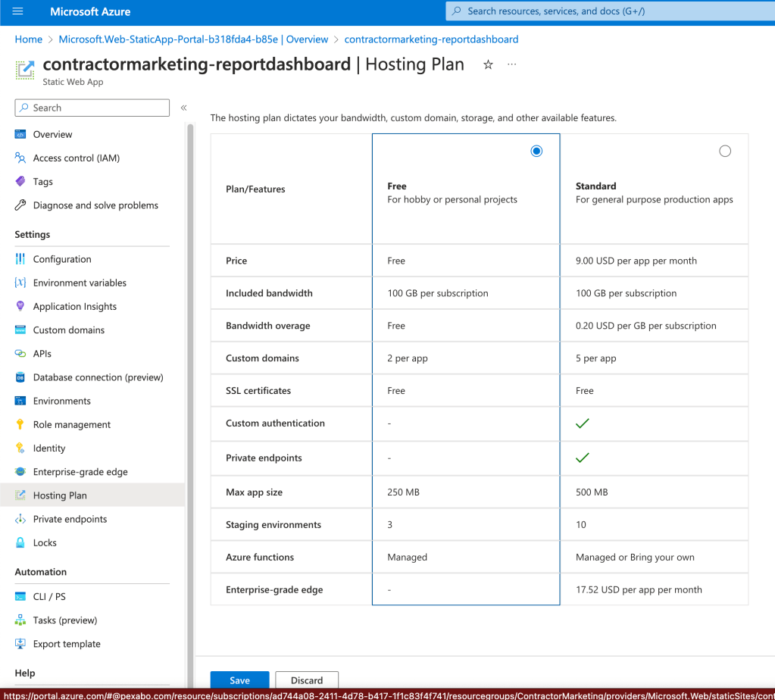Click the Standard column Custom authentication checkmark
775x700 pixels.
[x=583, y=423]
